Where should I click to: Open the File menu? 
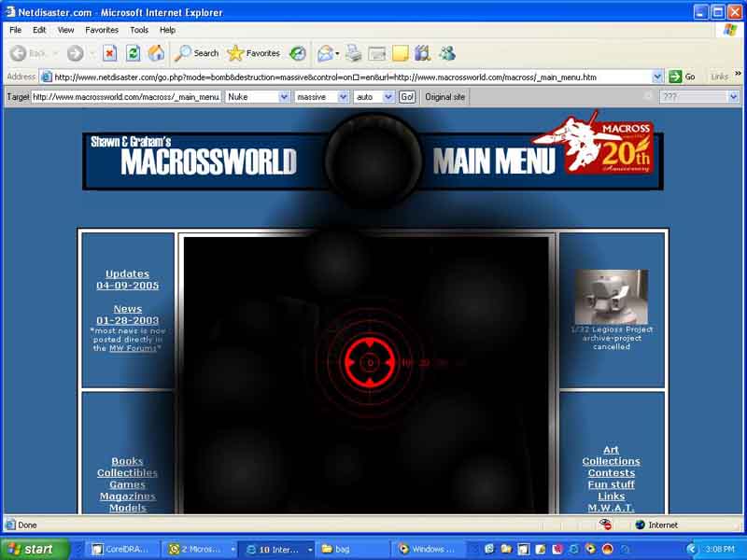pyautogui.click(x=15, y=30)
